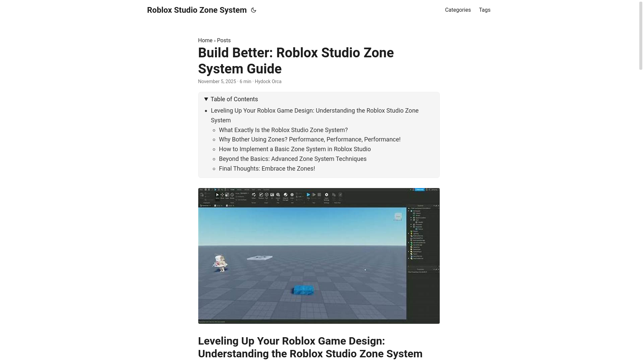This screenshot has height=362, width=644.
Task: Go to the Home breadcrumb
Action: tap(205, 41)
